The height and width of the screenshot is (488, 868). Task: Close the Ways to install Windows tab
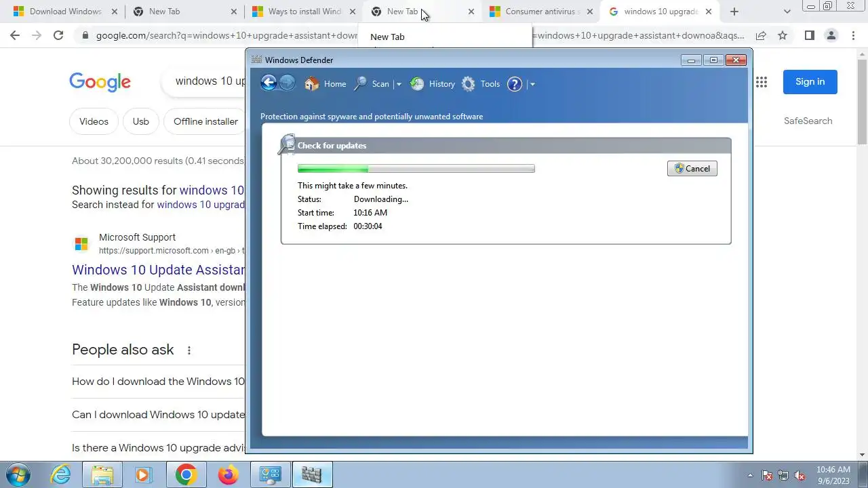click(352, 12)
